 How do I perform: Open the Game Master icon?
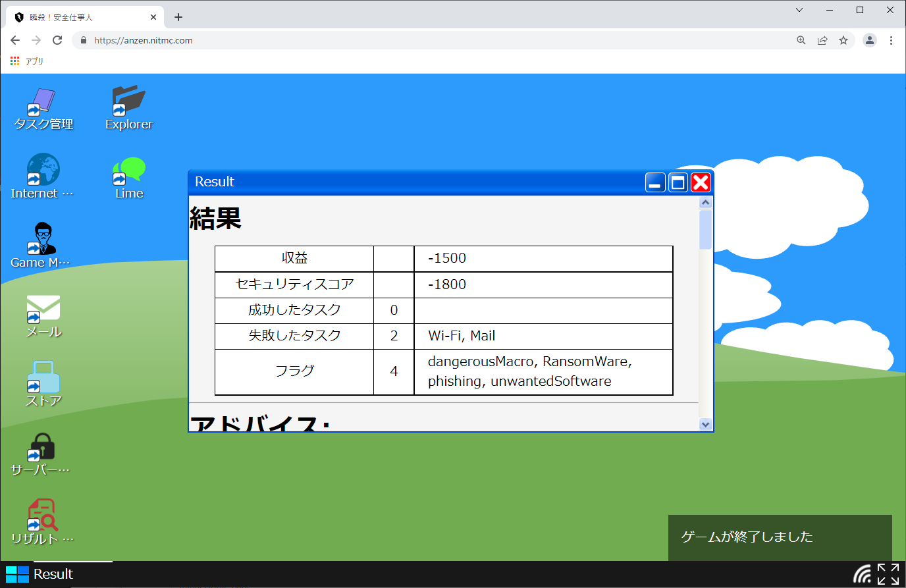click(42, 246)
